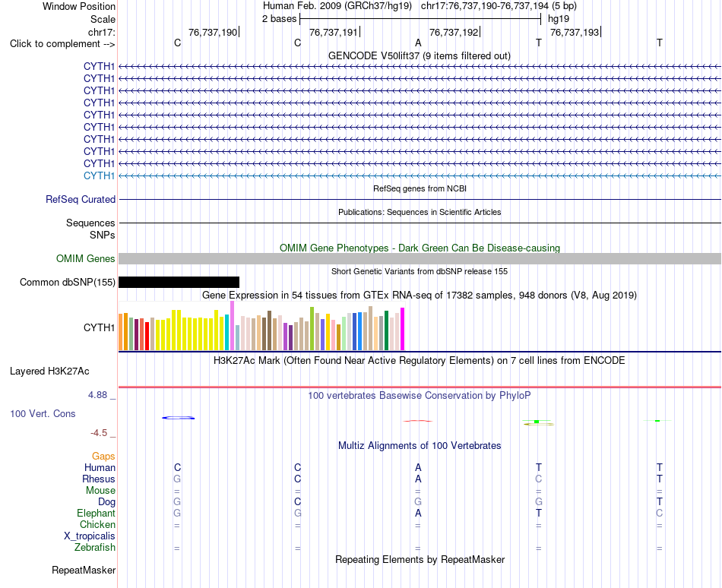Select the Mouse species row label
722x588 pixels.
100,491
